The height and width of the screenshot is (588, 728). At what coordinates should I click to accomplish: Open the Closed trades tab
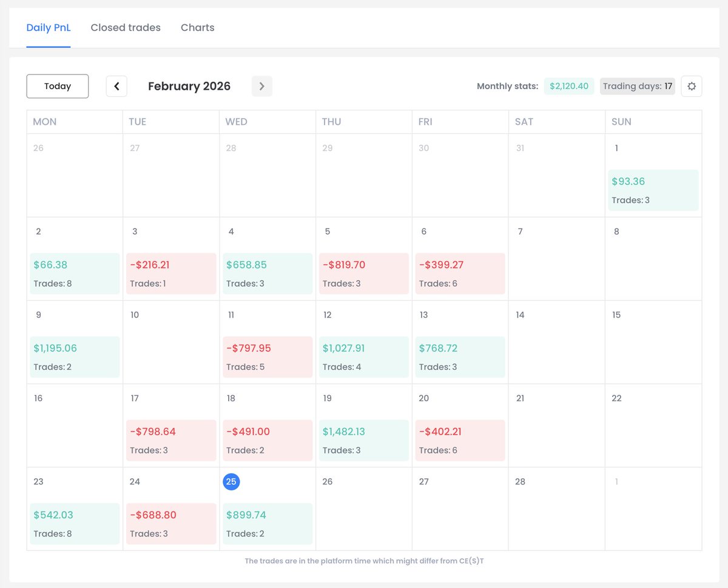tap(126, 28)
